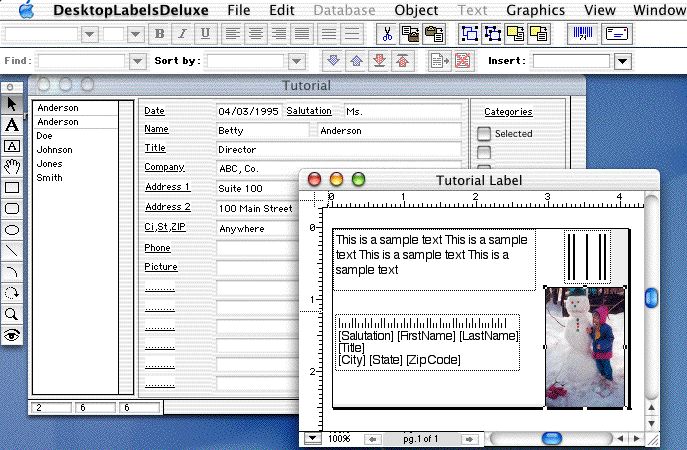
Task: Select the rounded rectangle tool
Action: pos(12,209)
